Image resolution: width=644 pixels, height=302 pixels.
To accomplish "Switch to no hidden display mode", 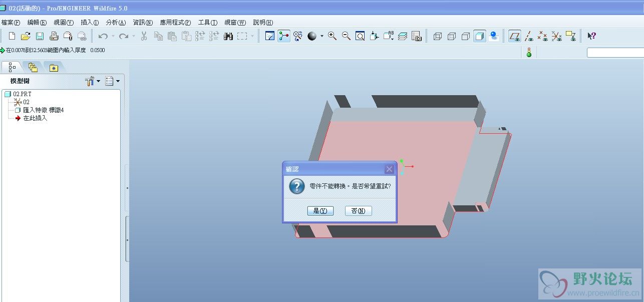I will (x=466, y=36).
